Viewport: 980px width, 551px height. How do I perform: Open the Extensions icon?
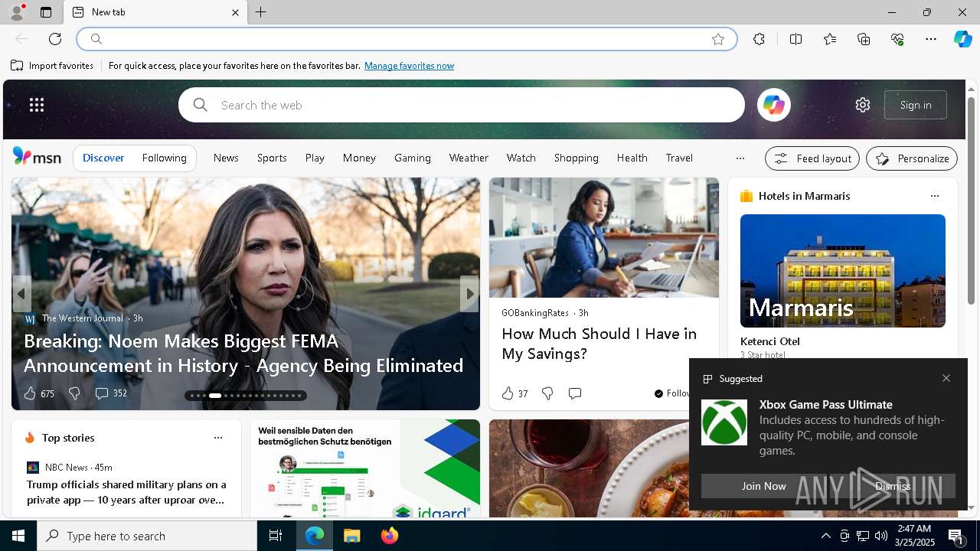coord(759,39)
